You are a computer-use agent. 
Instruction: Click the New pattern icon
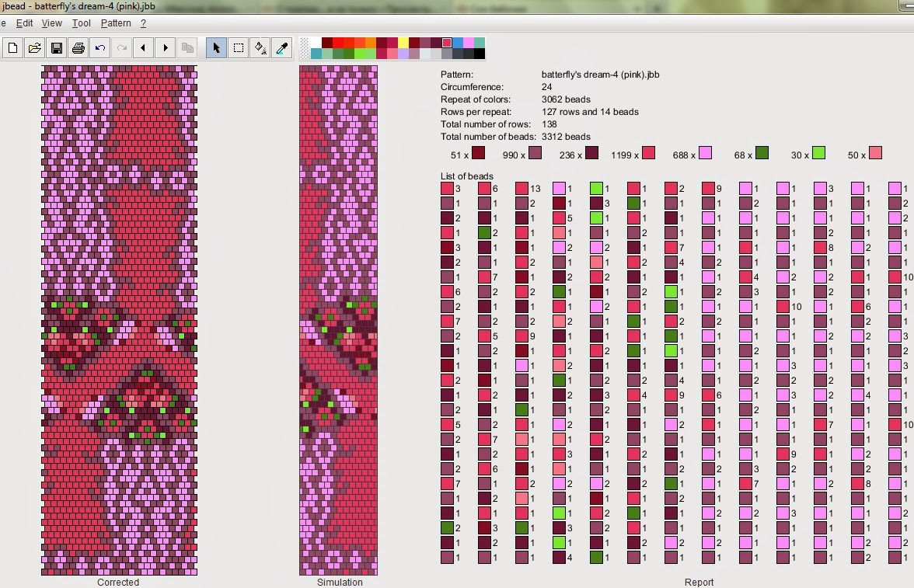[x=12, y=48]
